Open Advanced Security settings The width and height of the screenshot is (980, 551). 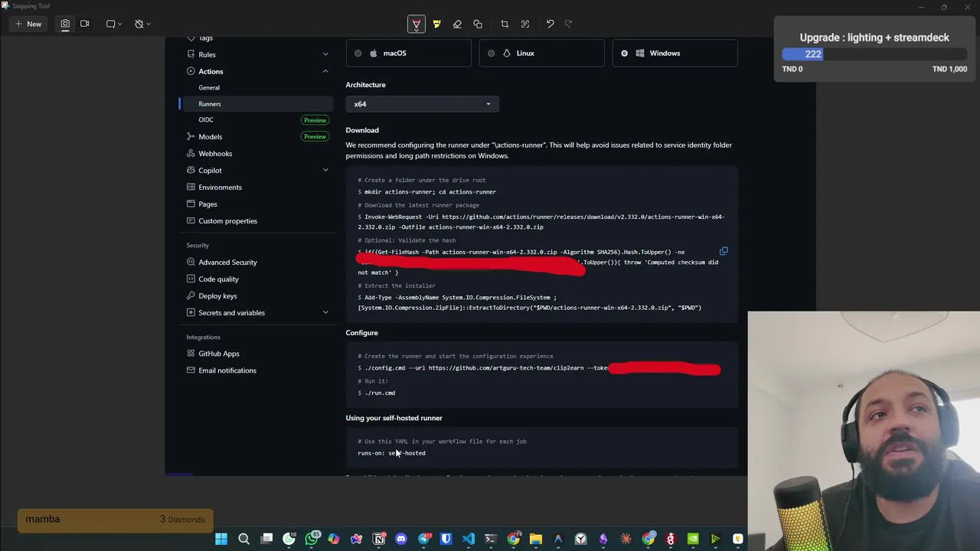[227, 262]
